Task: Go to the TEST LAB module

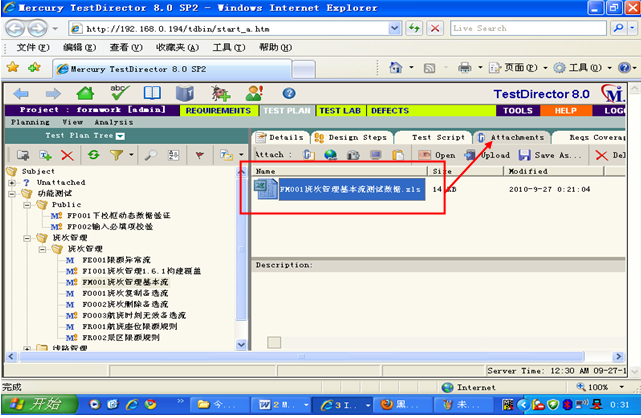Action: [x=340, y=111]
